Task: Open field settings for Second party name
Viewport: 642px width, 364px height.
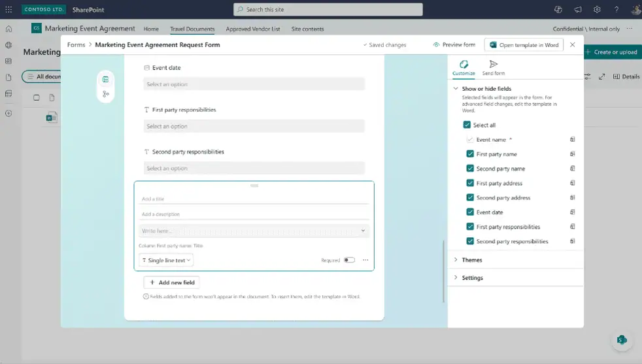Action: [x=573, y=169]
